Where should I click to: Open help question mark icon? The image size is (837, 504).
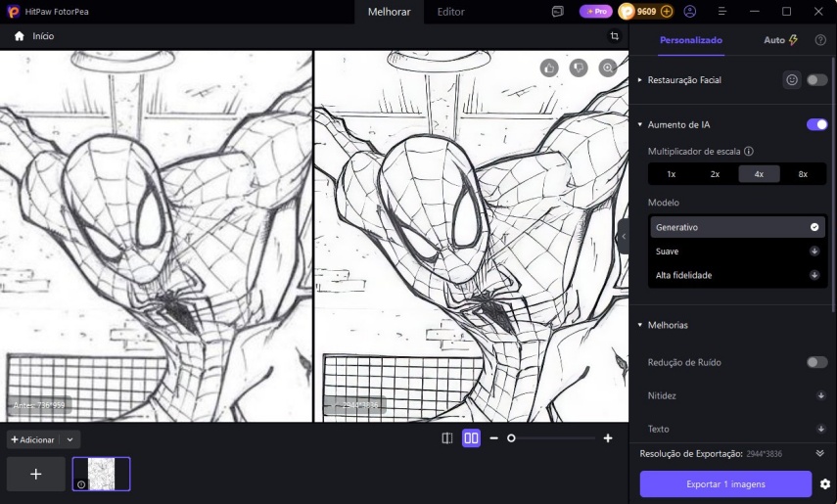click(820, 40)
